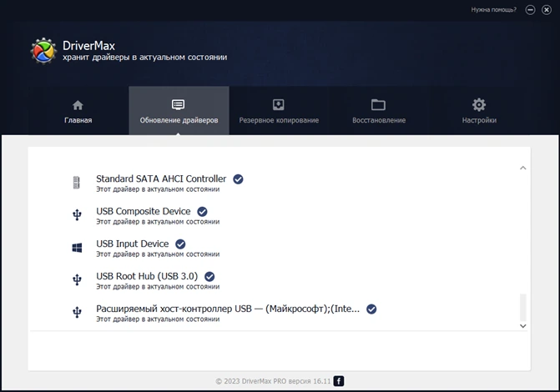Click the Windows logo for USB Input Device
Screen dimensions: 560x392
pos(77,248)
